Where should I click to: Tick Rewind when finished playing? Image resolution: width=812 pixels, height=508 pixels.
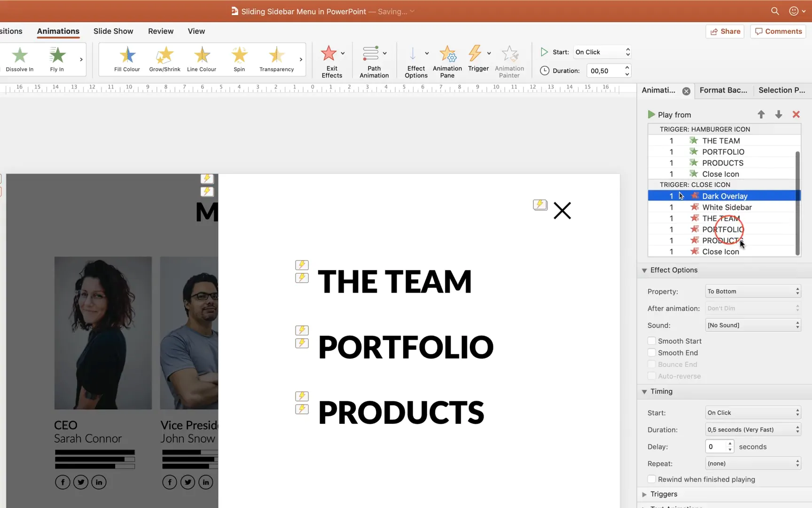coord(651,479)
